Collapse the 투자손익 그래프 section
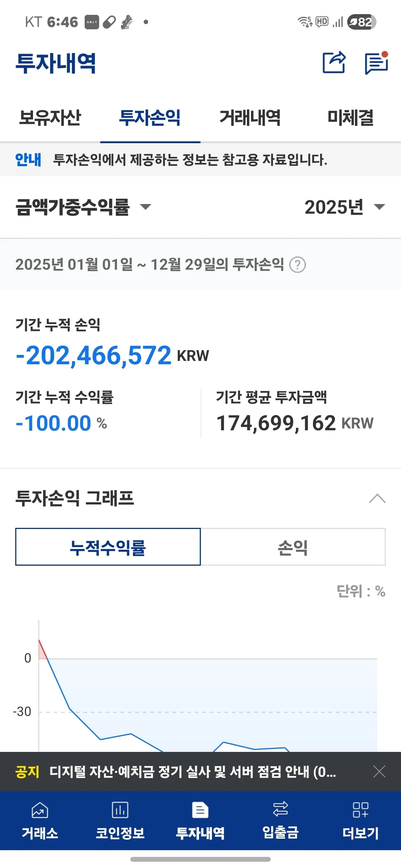This screenshot has height=868, width=401. 377,498
